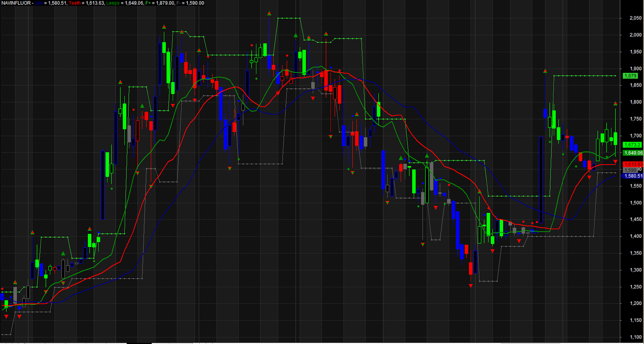Click the Leeps = 1,649.06 title value
Image resolution: width=644 pixels, height=344 pixels.
(125, 3)
